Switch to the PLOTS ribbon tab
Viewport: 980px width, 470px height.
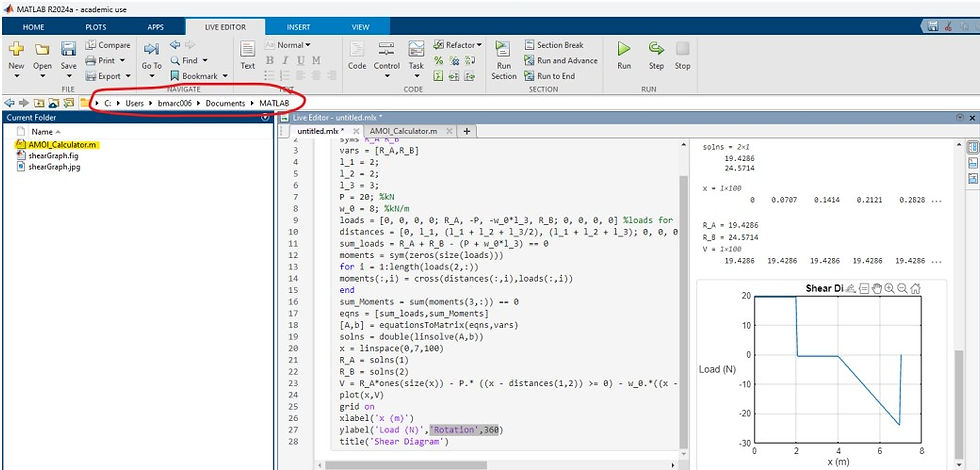[x=96, y=27]
